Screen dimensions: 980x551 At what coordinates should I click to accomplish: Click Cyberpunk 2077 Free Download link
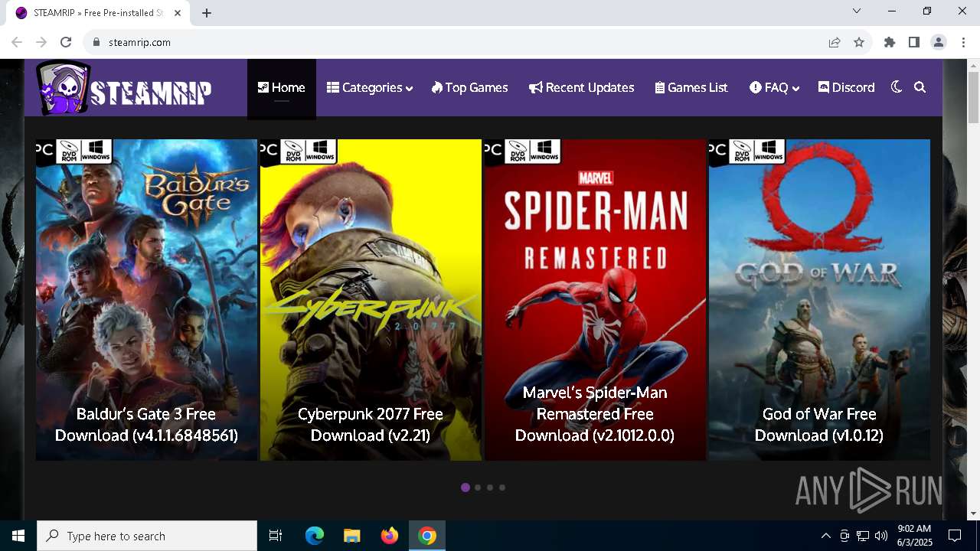point(371,425)
